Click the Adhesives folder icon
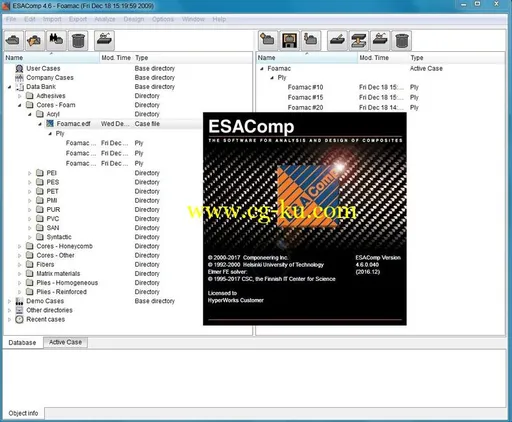Screen dimensions: 512x422 pyautogui.click(x=30, y=96)
